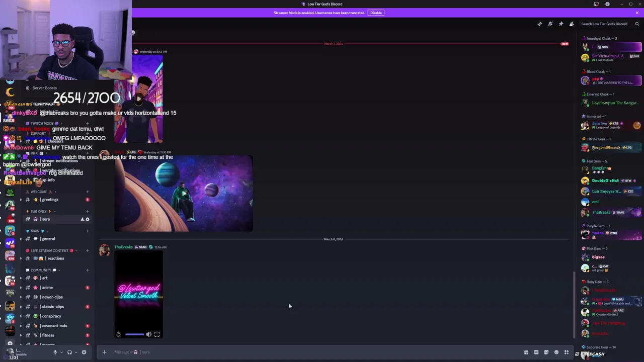Edit sora channel settings gear
Image resolution: width=644 pixels, height=362 pixels.
pyautogui.click(x=87, y=219)
